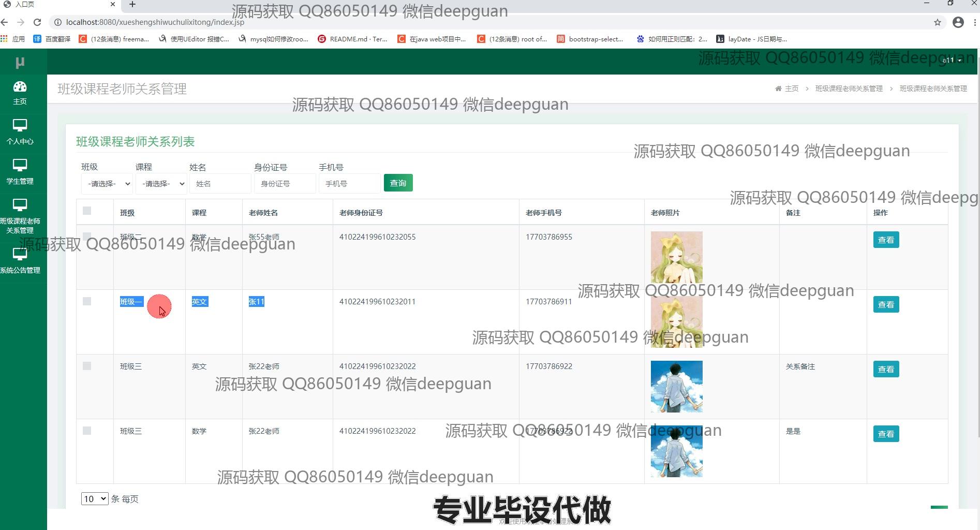Click the browser back arrow
Screen dimensions: 980x530
tap(5, 22)
